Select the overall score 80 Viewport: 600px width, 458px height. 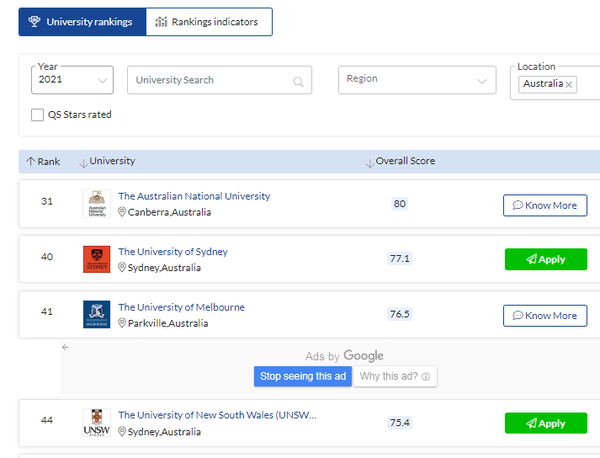399,204
